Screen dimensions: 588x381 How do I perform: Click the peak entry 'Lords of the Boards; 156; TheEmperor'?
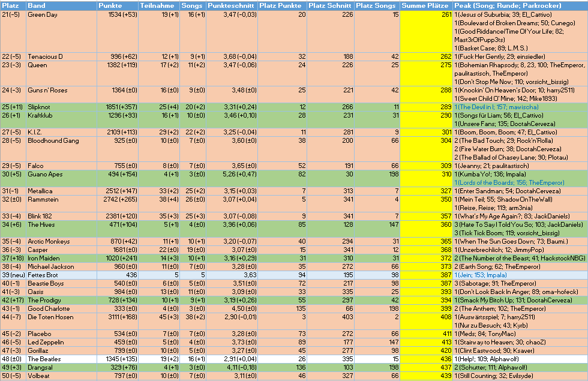pyautogui.click(x=509, y=182)
